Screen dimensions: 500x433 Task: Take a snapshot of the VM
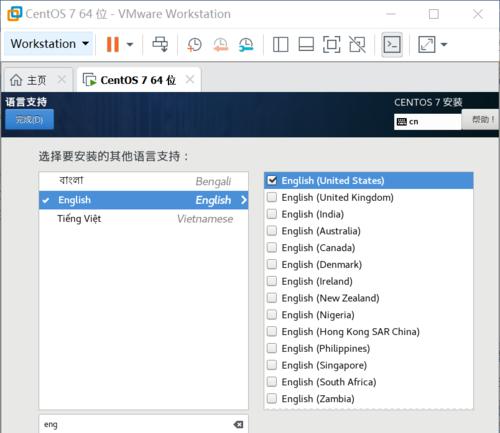click(x=194, y=44)
